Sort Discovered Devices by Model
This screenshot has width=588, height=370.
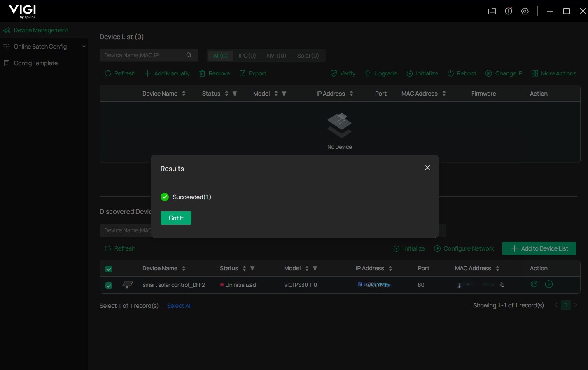point(307,268)
